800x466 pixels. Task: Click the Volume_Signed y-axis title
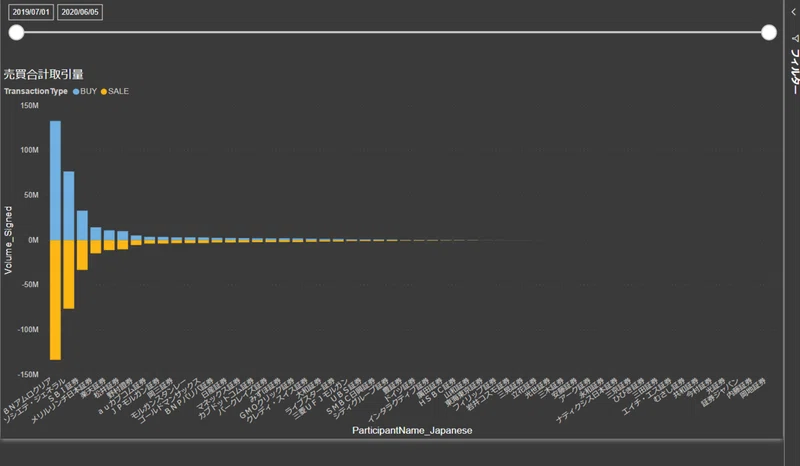point(8,240)
